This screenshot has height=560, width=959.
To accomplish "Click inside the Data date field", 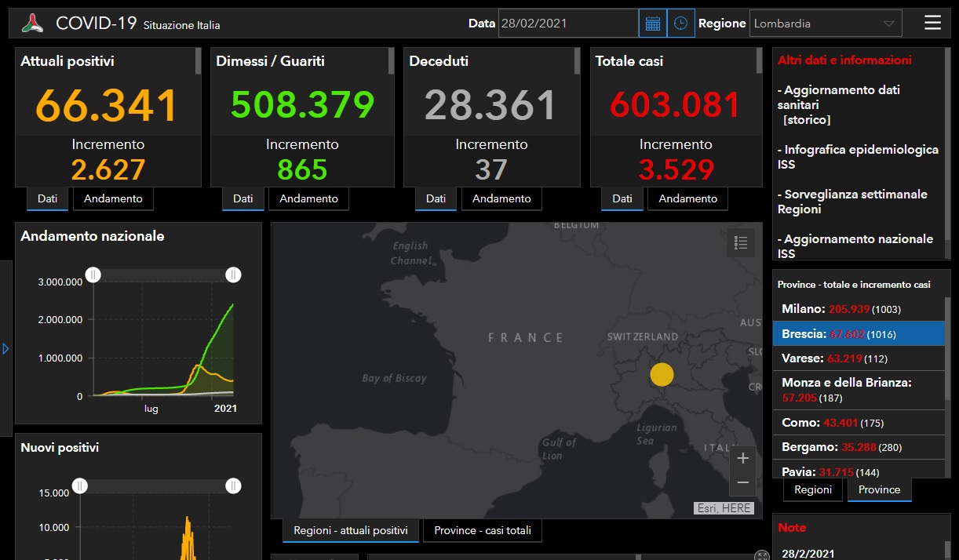I will pyautogui.click(x=567, y=24).
